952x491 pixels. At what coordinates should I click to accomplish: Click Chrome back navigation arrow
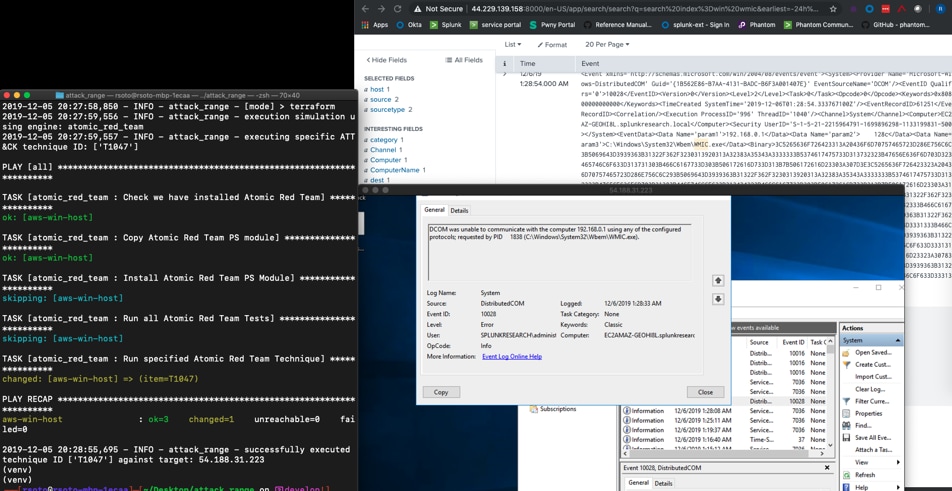tap(364, 9)
